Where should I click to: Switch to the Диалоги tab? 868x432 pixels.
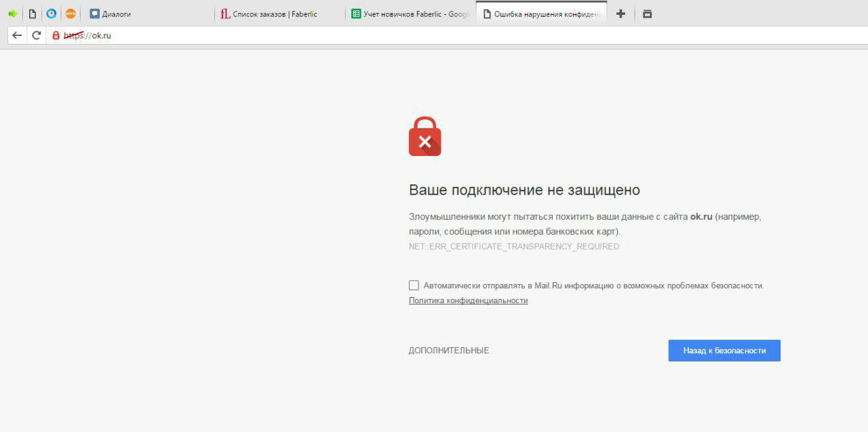point(149,14)
